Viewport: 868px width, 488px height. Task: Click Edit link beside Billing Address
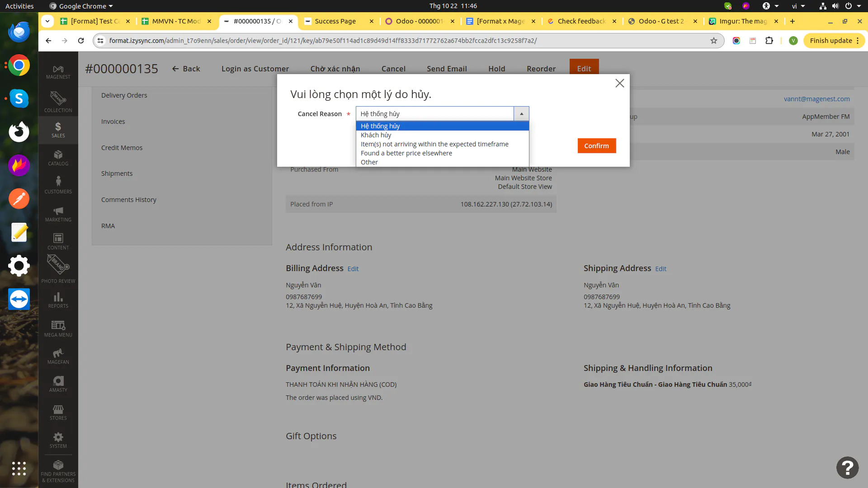pyautogui.click(x=353, y=269)
